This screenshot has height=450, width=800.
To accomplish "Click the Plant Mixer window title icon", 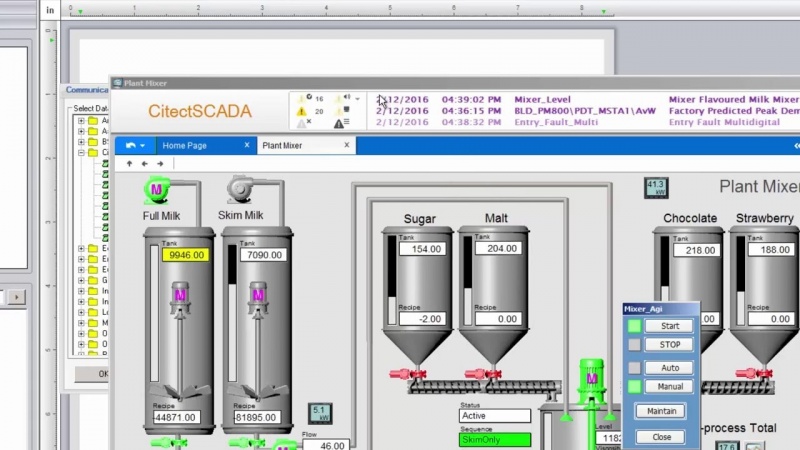I will coord(118,83).
